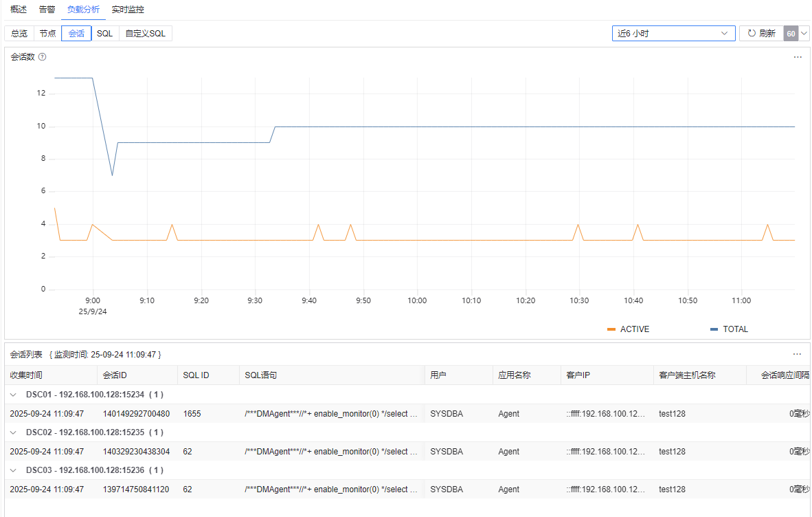Click the SQL语句 column header

click(332, 375)
